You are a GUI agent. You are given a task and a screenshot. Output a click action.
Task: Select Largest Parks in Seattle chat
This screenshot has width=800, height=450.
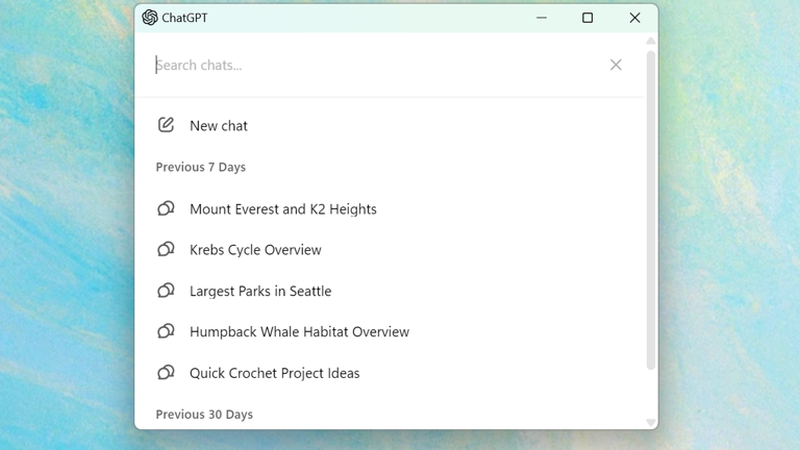click(260, 291)
